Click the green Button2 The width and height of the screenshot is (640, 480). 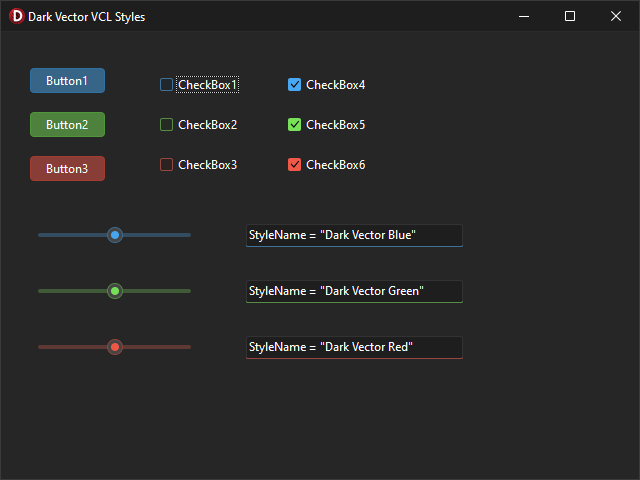(67, 124)
